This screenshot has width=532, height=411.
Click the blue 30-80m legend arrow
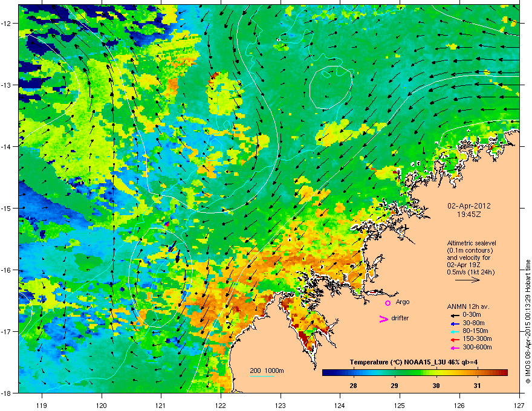tap(455, 323)
